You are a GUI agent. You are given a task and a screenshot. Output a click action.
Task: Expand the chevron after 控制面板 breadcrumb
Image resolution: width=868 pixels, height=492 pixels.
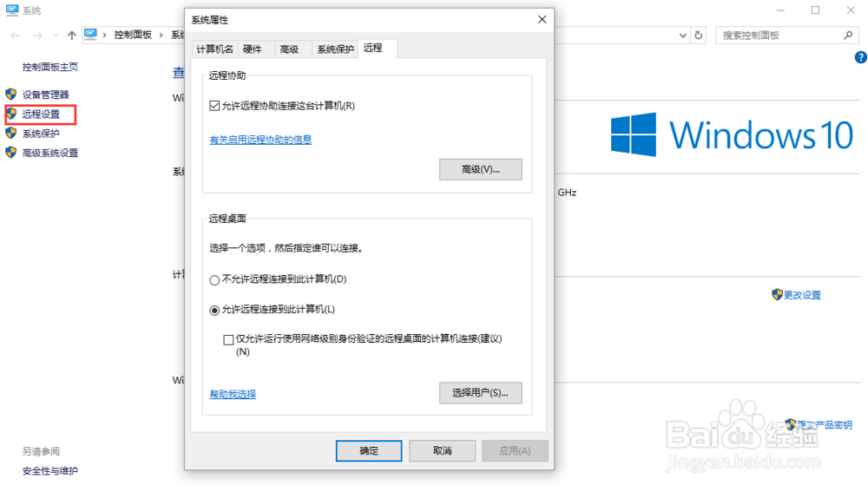click(x=161, y=35)
